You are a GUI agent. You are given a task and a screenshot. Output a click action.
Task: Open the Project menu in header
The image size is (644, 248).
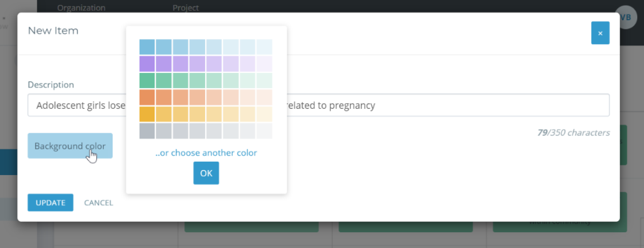(186, 8)
